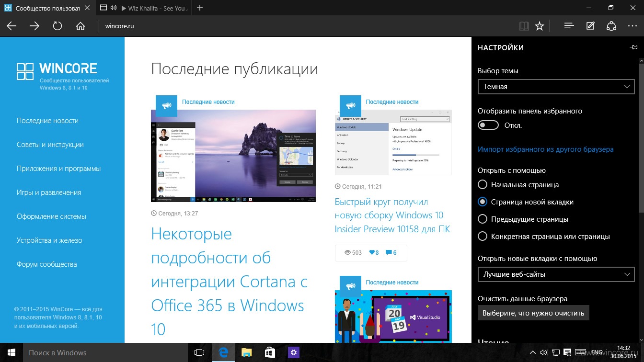Click Выберите, что нужно очистить button
Screen dimensions: 644x362
533,313
